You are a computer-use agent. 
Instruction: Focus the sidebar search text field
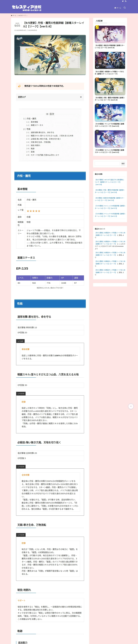(107, 163)
